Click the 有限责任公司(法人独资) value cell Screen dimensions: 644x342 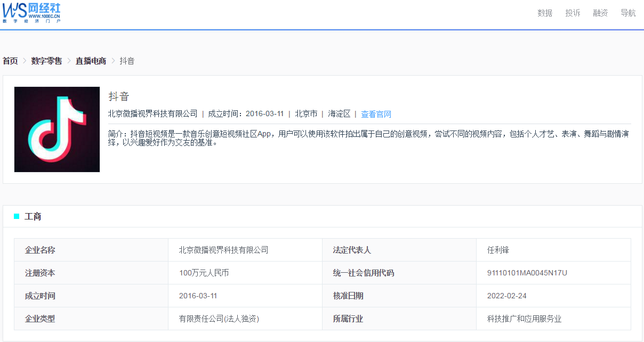(245, 319)
